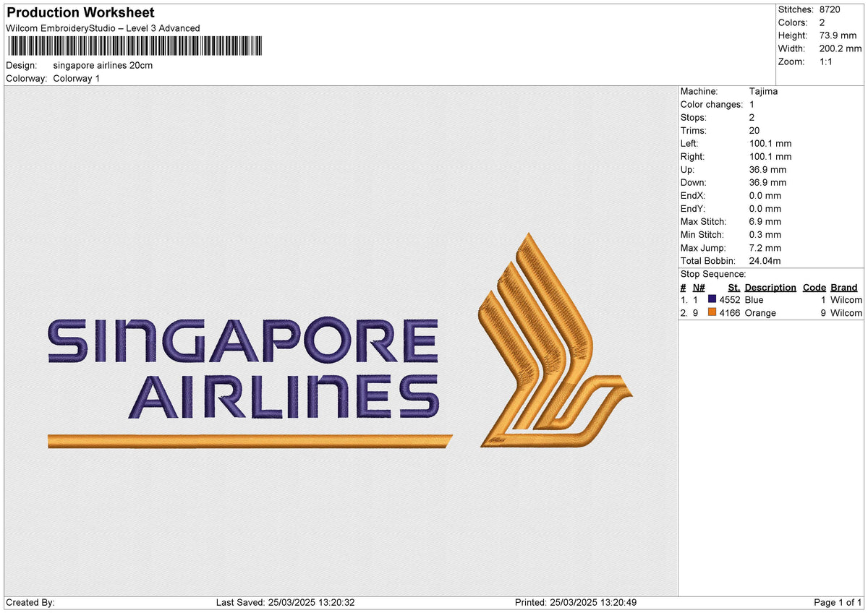Click the 'Brand' column header
Image resolution: width=868 pixels, height=613 pixels.
pos(844,288)
